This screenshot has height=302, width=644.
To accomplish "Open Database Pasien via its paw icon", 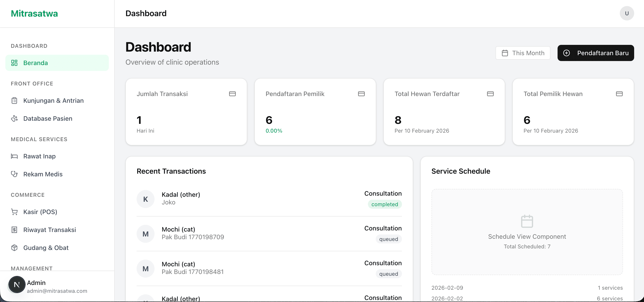I will coord(14,118).
